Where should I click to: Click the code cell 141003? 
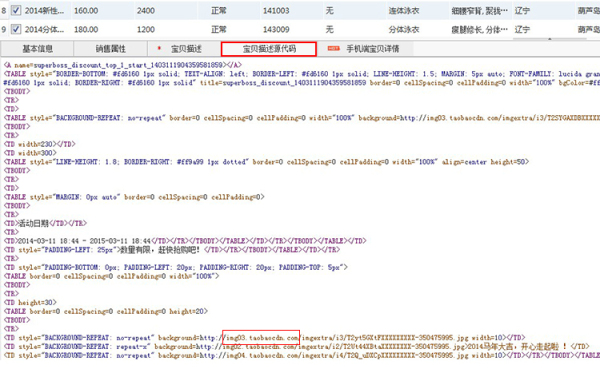276,11
